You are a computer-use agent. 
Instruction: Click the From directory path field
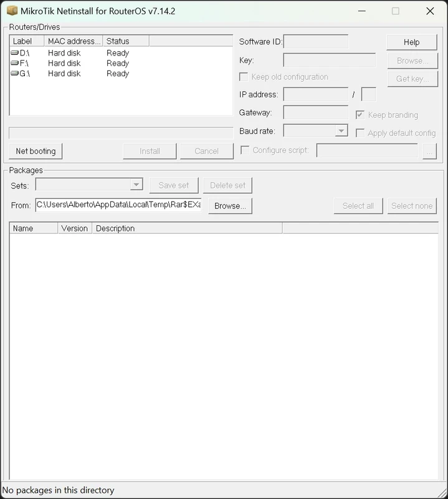pos(118,205)
